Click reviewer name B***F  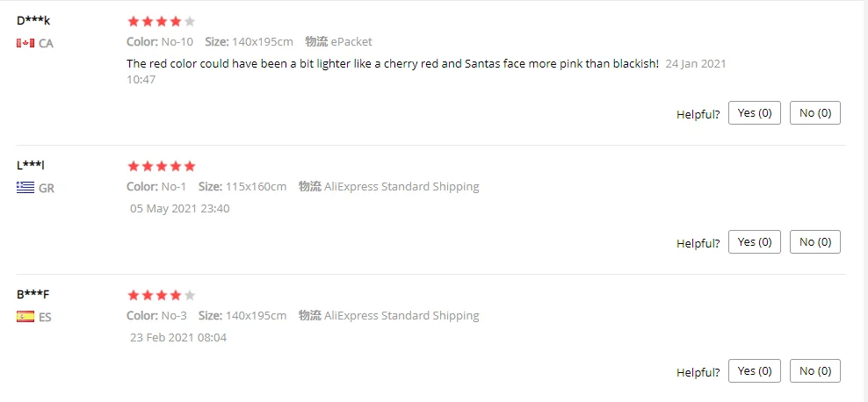[33, 294]
